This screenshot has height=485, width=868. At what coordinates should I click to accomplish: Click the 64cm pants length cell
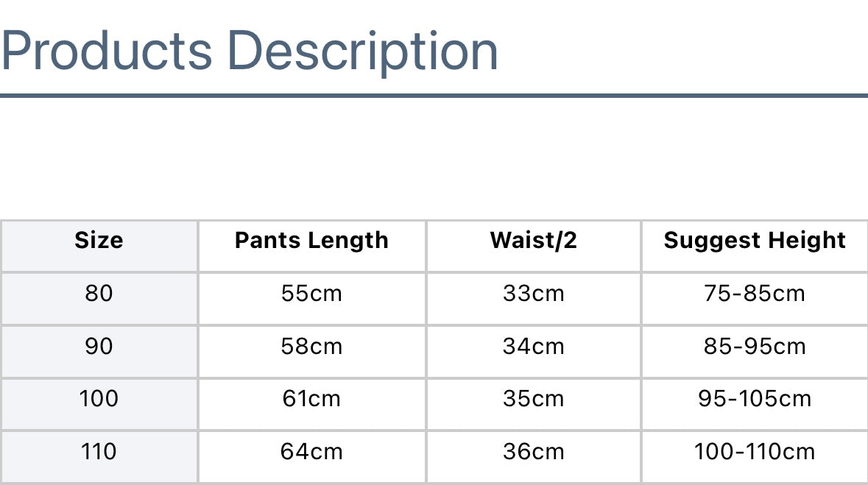(311, 451)
